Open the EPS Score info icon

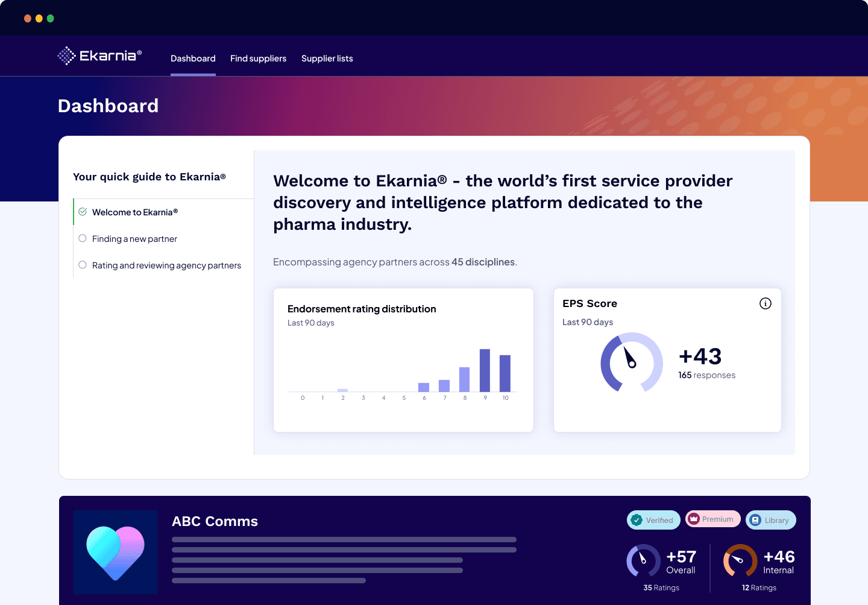pyautogui.click(x=765, y=303)
